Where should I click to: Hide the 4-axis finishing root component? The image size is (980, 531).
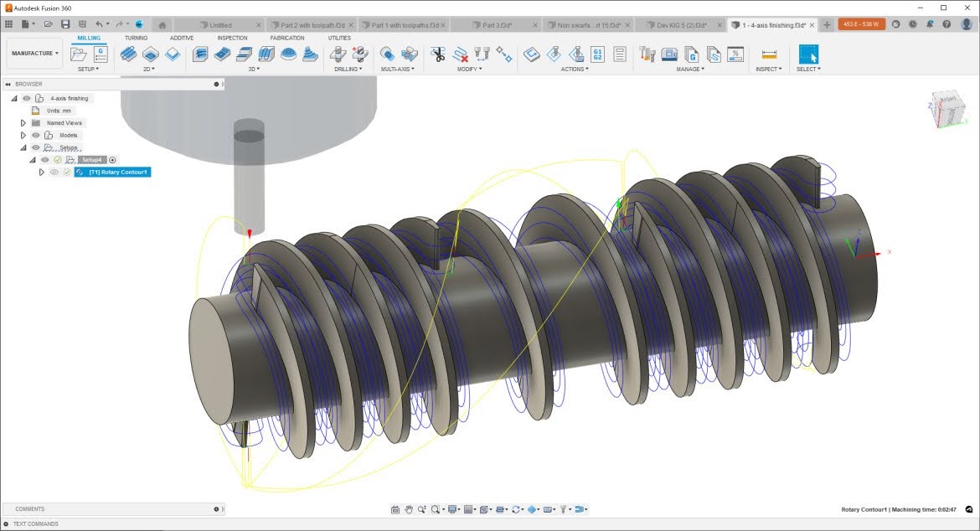27,98
